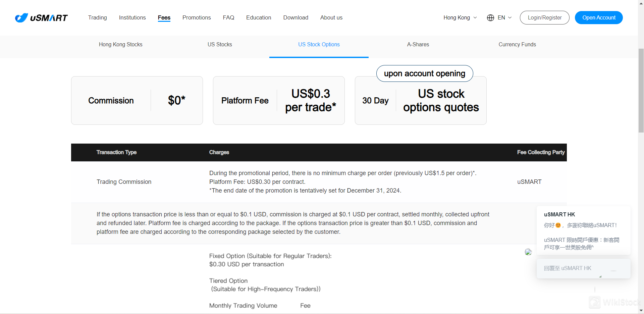Image resolution: width=644 pixels, height=314 pixels.
Task: Click the upon account opening badge
Action: click(425, 73)
